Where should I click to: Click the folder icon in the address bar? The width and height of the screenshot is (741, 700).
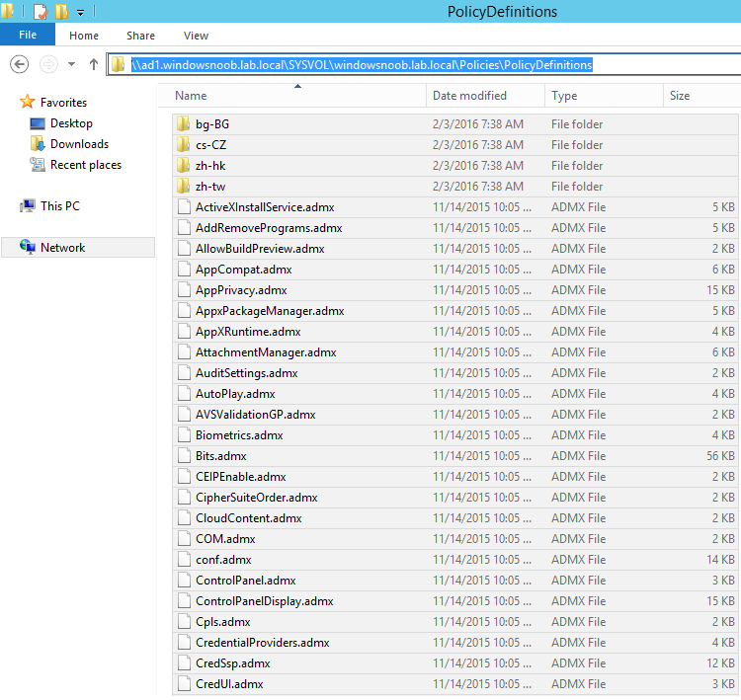pyautogui.click(x=118, y=65)
